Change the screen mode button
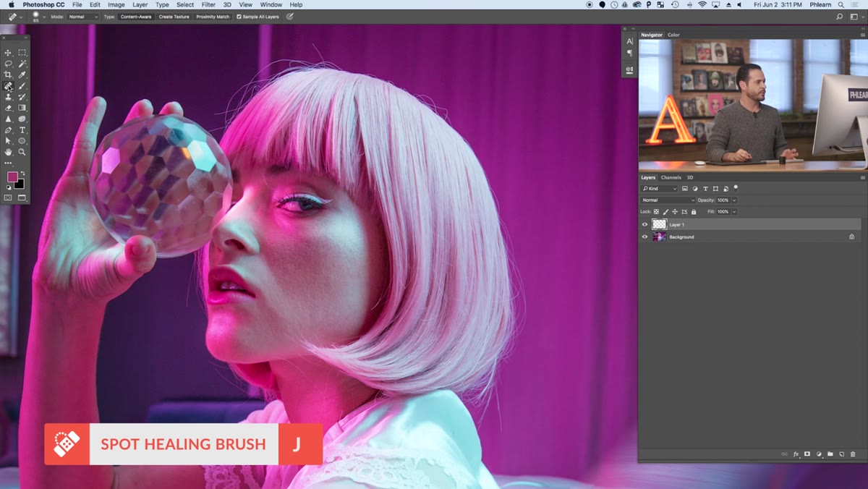Viewport: 868px width, 489px height. pyautogui.click(x=22, y=197)
